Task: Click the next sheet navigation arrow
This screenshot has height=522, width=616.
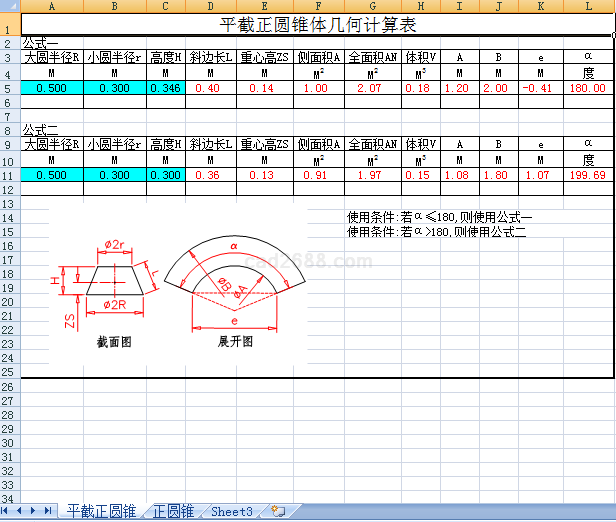Action: pos(35,511)
